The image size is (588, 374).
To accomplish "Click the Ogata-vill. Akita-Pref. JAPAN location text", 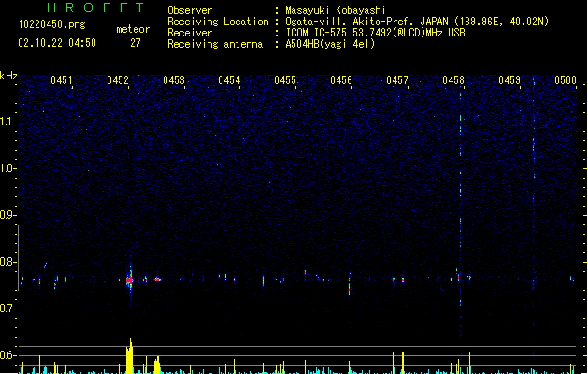I will tap(417, 22).
